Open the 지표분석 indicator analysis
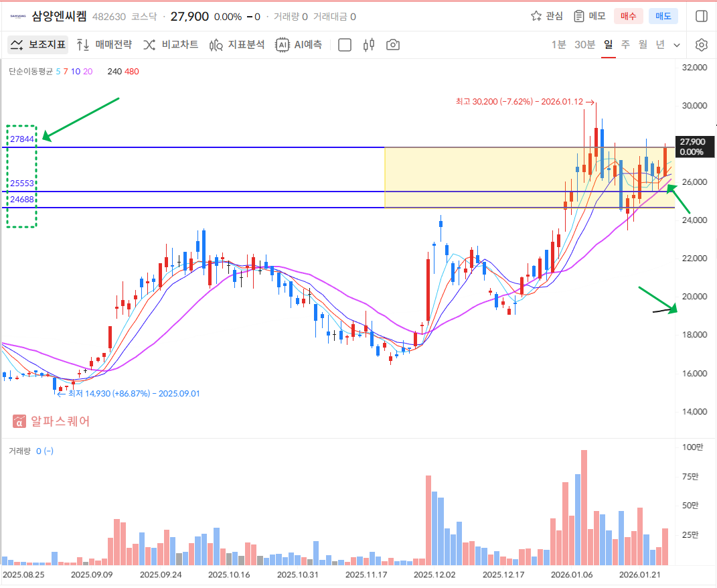This screenshot has width=717, height=588. (x=237, y=45)
